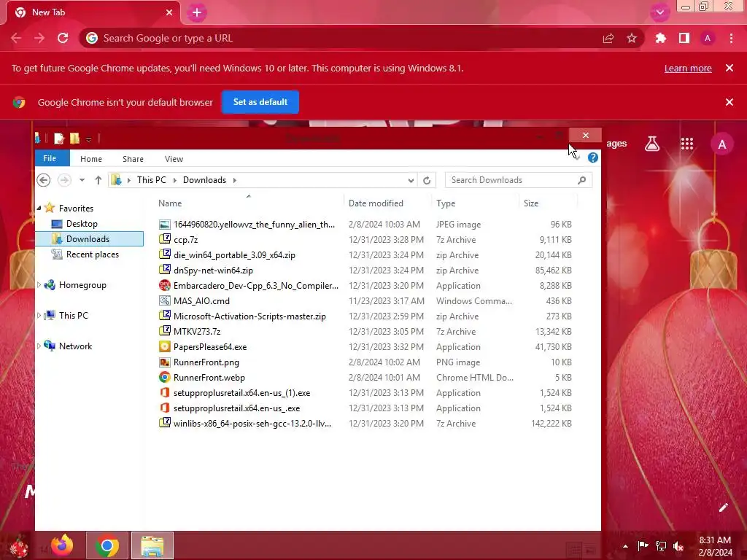Select PapersPlease64.exe icon
Screen dimensions: 747x560
[x=164, y=346]
